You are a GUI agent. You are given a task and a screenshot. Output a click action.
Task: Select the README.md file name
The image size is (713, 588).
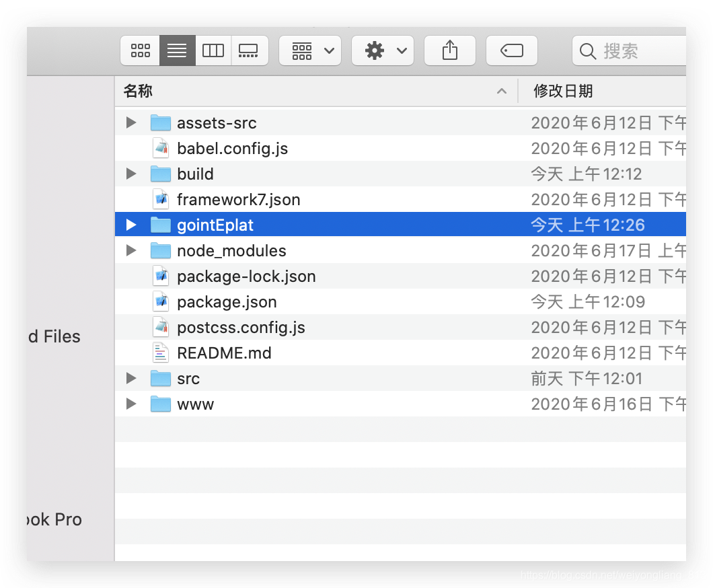tap(224, 353)
